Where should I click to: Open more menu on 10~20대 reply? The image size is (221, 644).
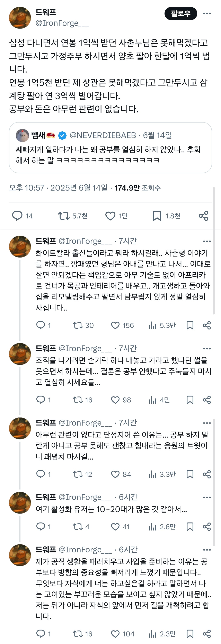[207, 497]
